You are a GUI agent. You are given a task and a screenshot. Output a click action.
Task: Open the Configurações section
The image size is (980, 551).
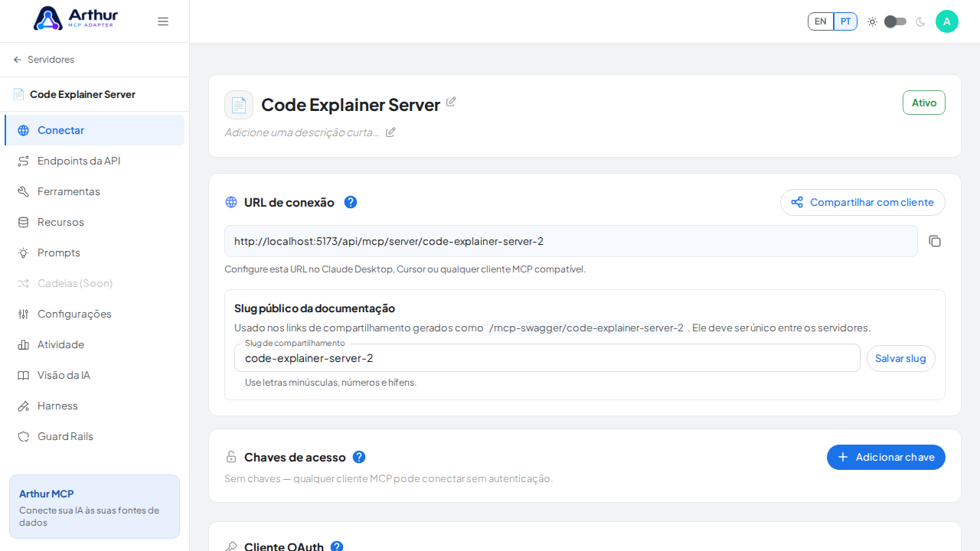pyautogui.click(x=94, y=314)
